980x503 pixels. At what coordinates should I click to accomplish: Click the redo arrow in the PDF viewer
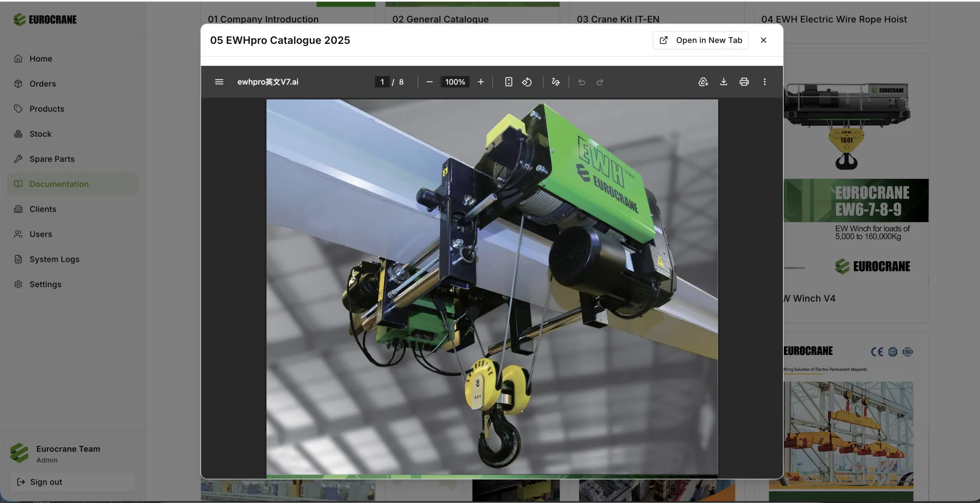click(600, 82)
